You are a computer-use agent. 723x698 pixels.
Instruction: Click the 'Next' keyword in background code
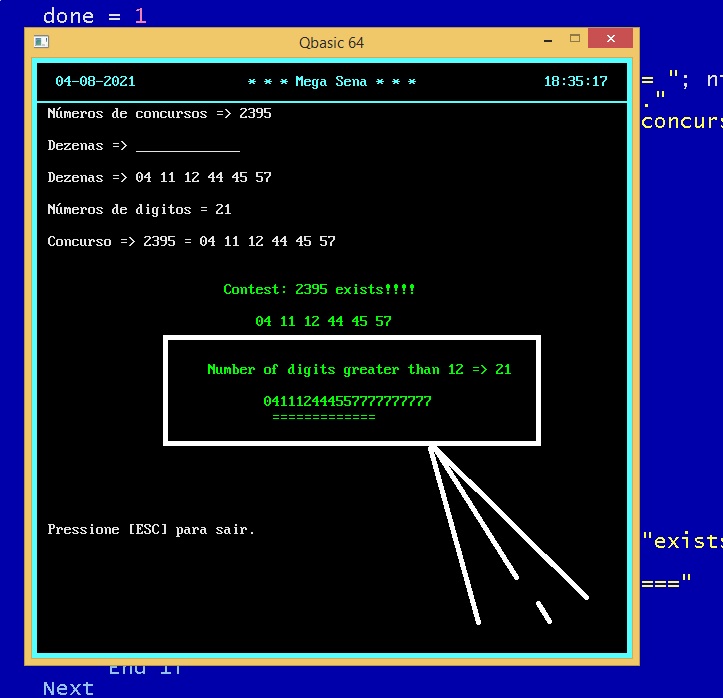[x=68, y=688]
